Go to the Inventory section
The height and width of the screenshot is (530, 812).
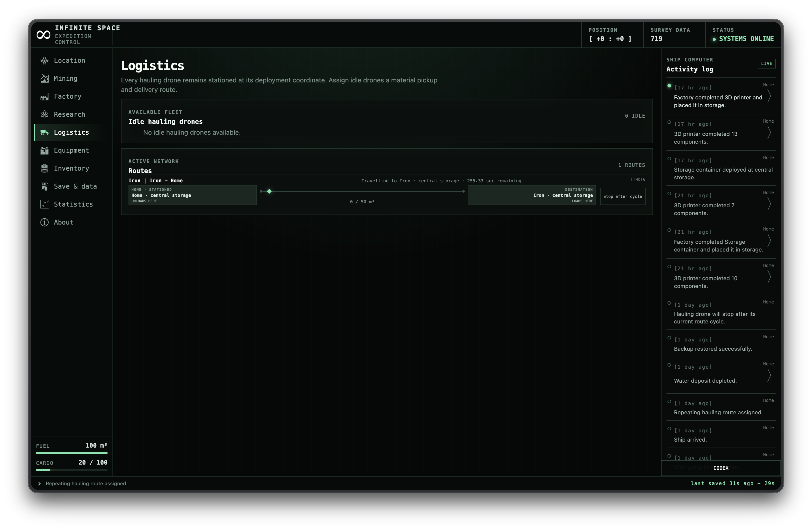pyautogui.click(x=72, y=168)
